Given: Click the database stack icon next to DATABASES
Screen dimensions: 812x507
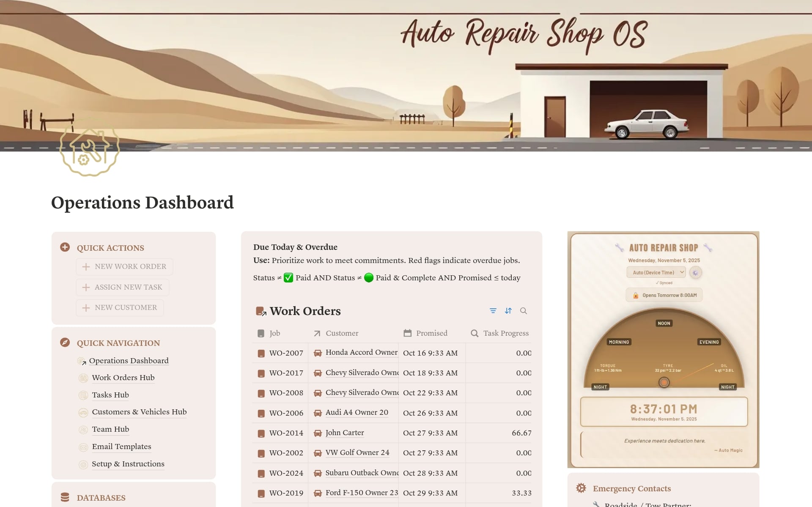Looking at the screenshot, I should coord(65,496).
